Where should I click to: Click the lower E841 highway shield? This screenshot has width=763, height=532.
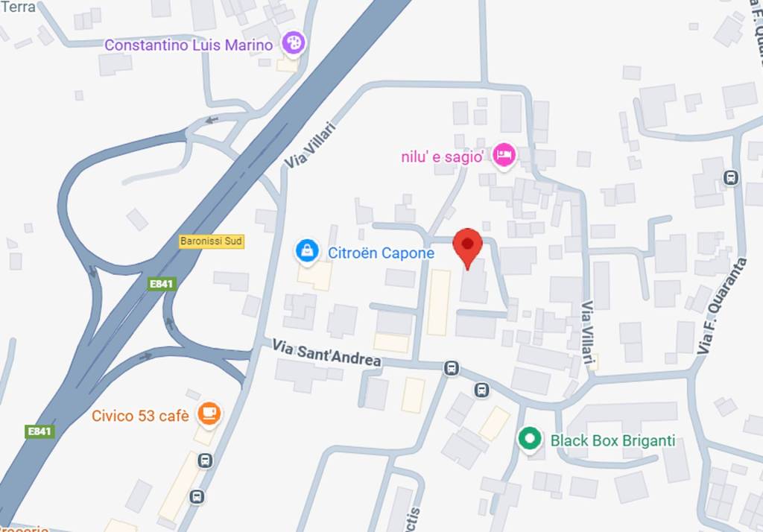pyautogui.click(x=39, y=431)
